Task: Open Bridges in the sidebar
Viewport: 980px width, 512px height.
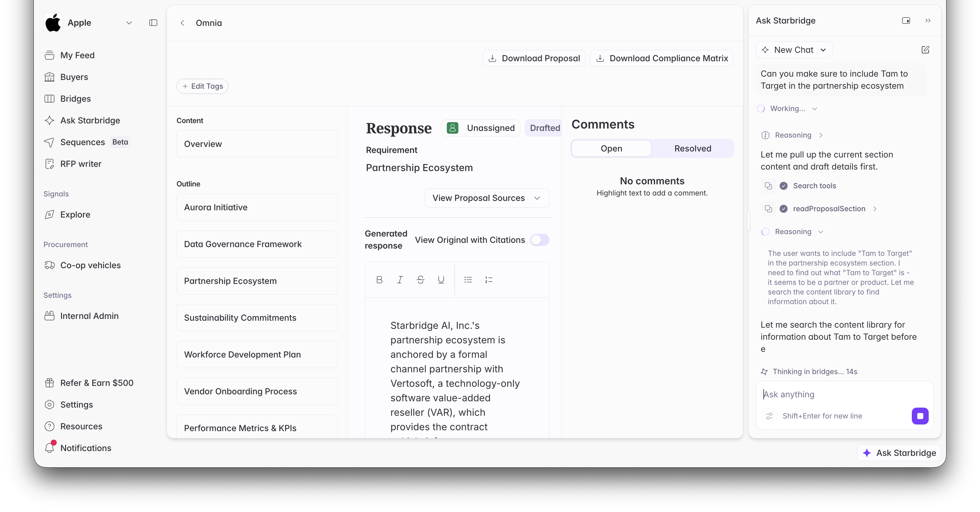Action: (75, 99)
